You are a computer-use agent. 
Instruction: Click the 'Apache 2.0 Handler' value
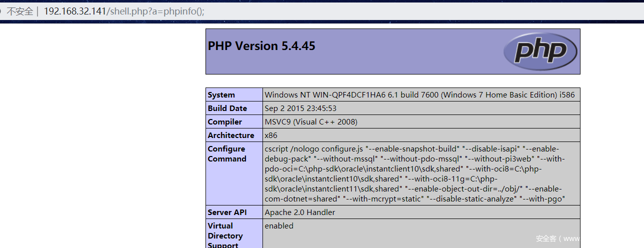point(300,212)
